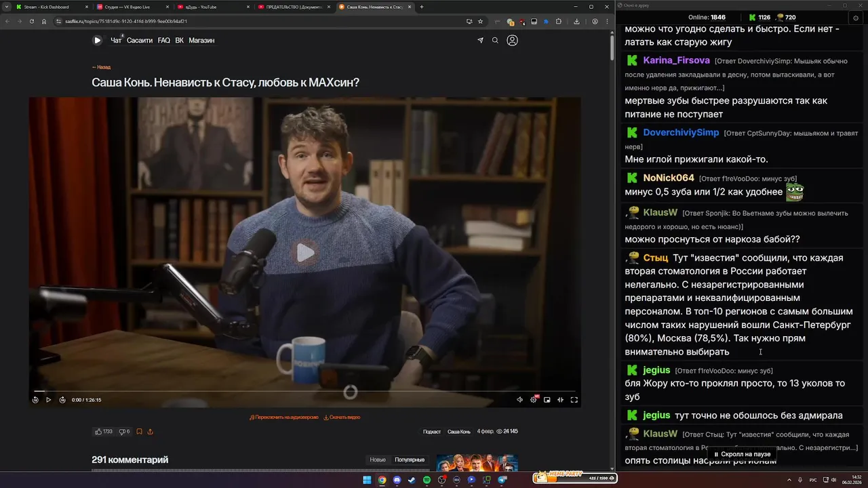Sort comments by Популярные
Screen dimensions: 868x488
point(410,460)
